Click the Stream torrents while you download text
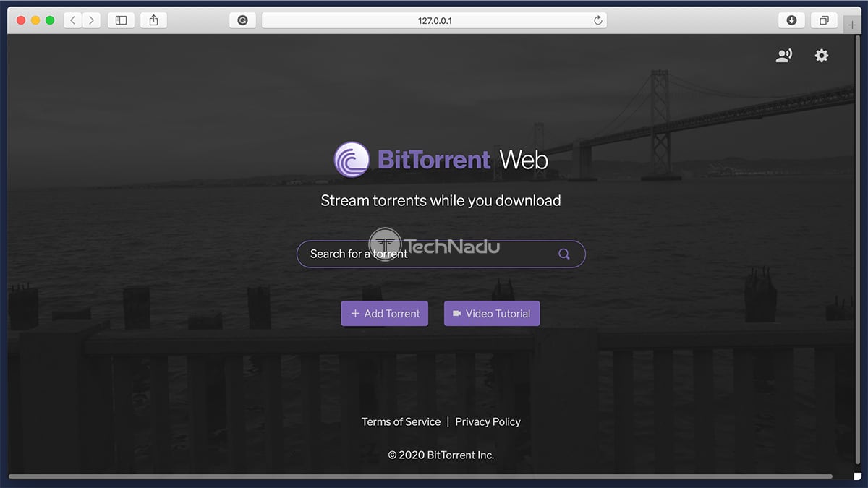Screen dimensions: 868x488 pos(441,200)
